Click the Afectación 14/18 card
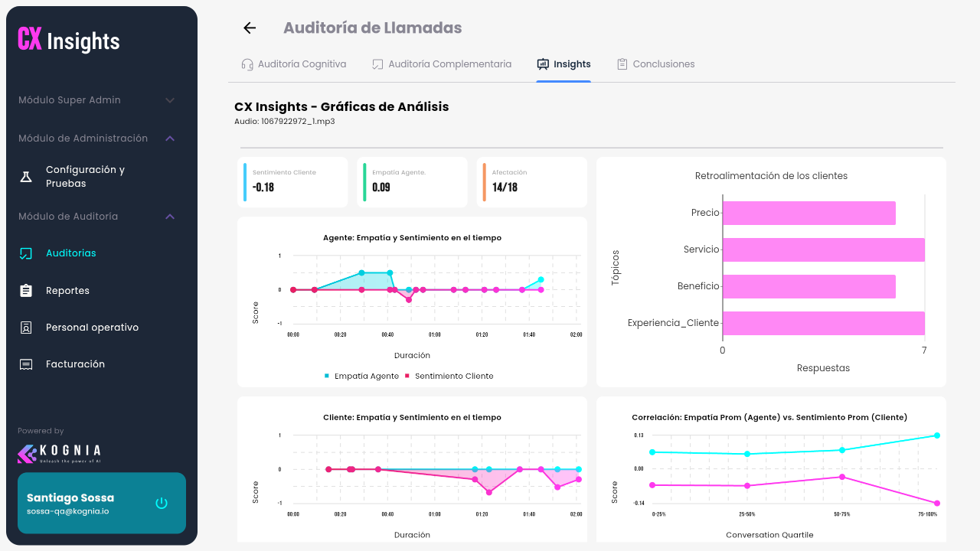Screen dimensions: 980x551 532,182
